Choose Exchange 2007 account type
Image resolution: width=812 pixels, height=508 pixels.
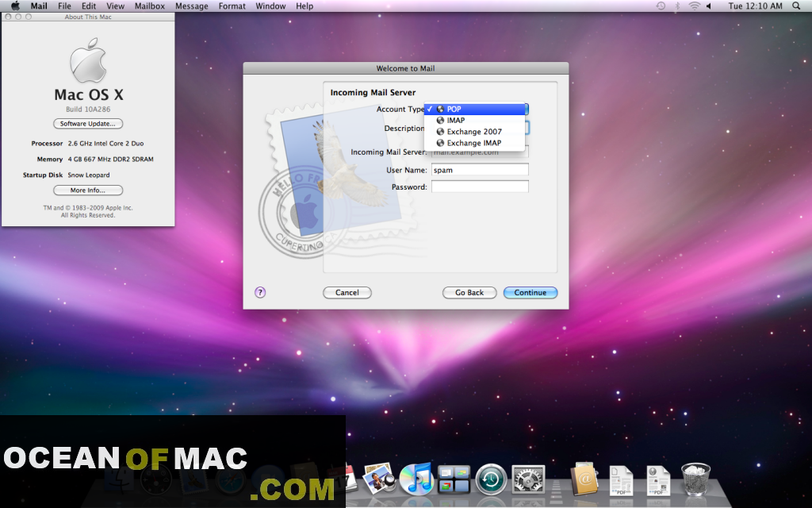[474, 132]
